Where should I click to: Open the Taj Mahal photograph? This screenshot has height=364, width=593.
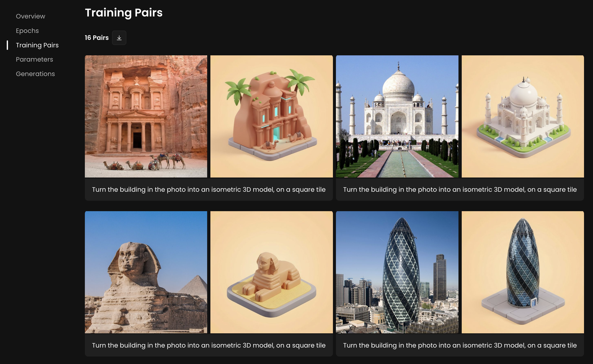[x=397, y=116]
